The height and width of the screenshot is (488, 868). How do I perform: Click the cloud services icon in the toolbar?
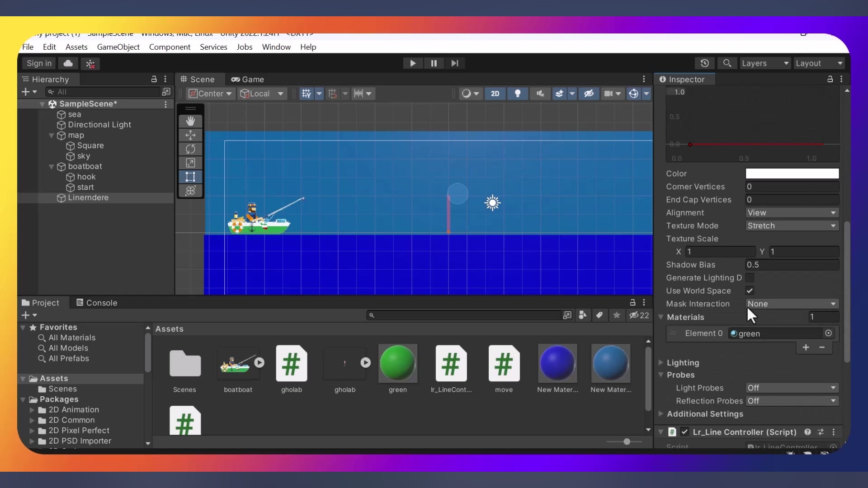pos(68,63)
